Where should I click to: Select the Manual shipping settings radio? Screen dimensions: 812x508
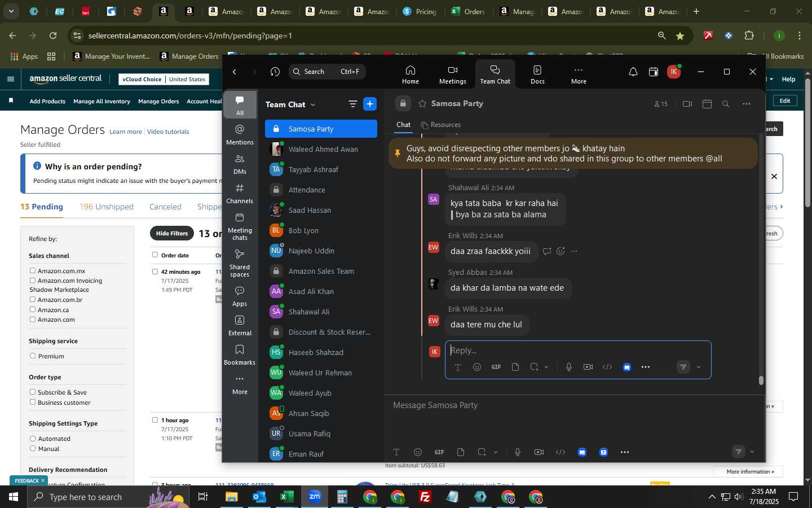pyautogui.click(x=33, y=449)
